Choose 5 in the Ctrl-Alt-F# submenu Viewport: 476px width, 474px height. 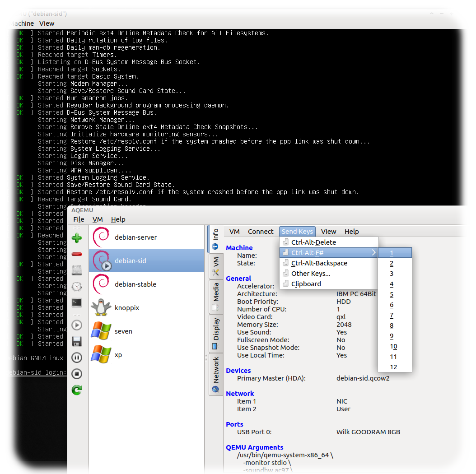[395, 294]
